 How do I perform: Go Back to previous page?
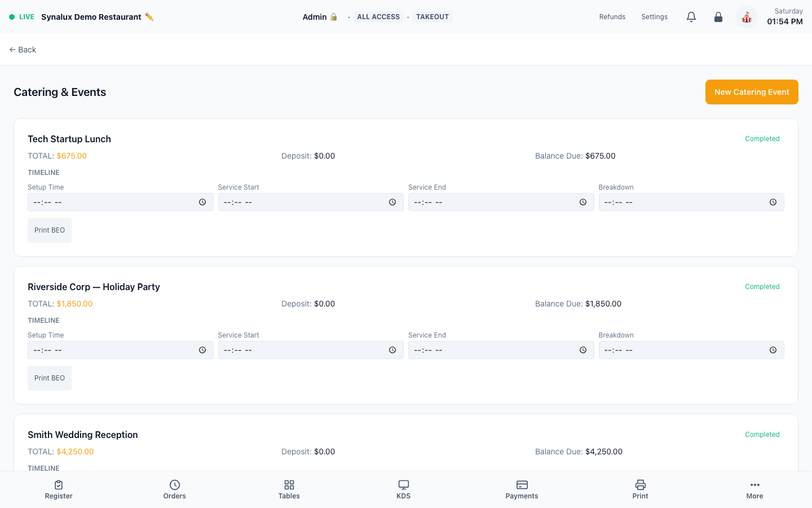tap(23, 50)
